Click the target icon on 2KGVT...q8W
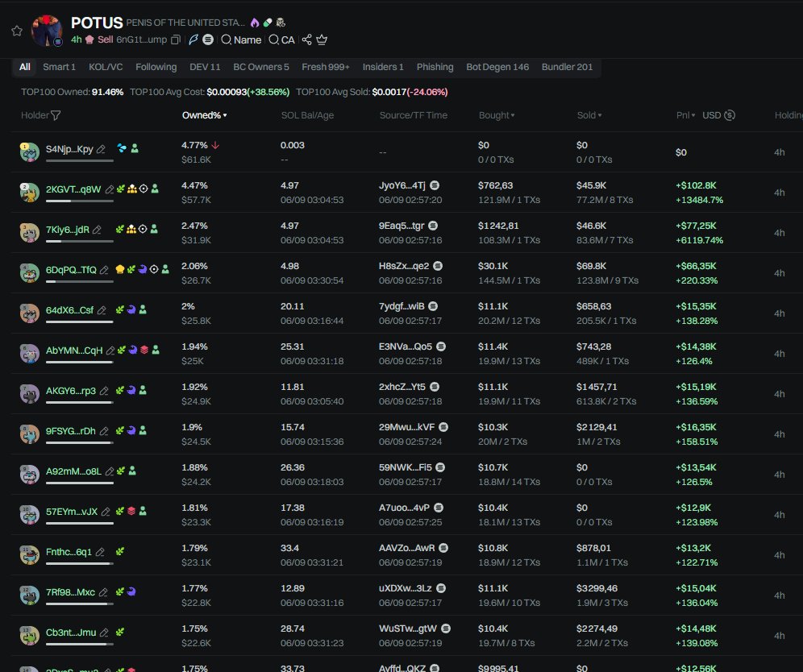 (x=144, y=189)
